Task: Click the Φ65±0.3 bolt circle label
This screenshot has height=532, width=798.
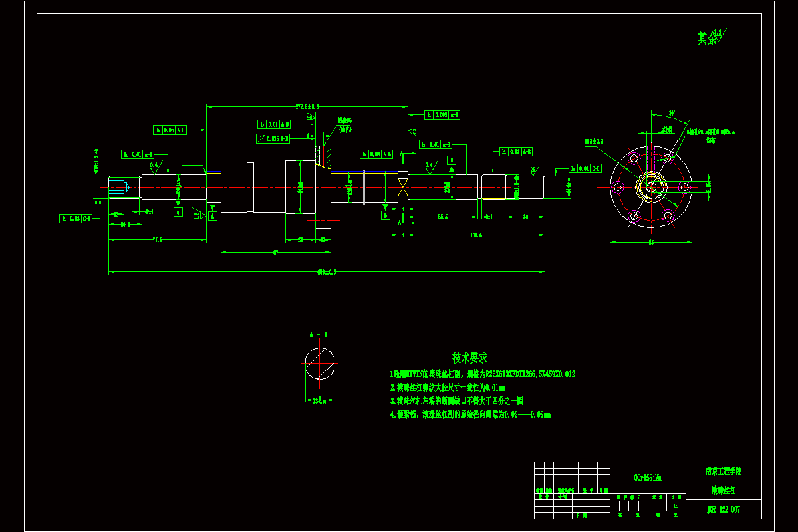Action: (x=594, y=142)
